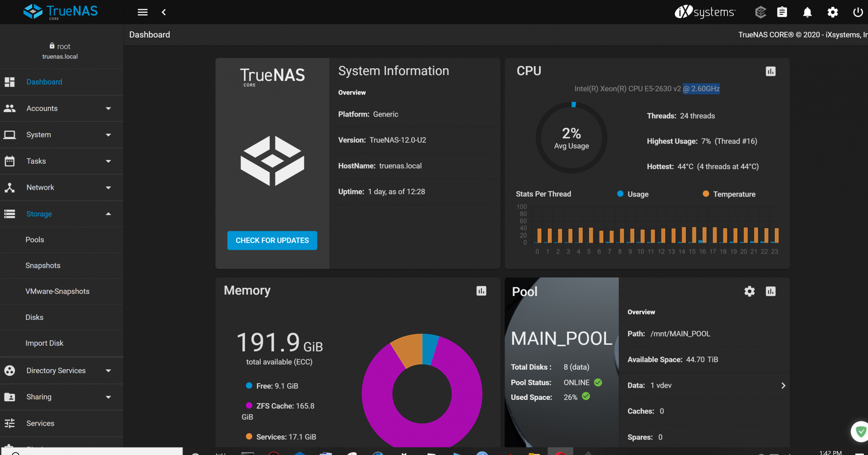The image size is (868, 455).
Task: Click Used Space green check mark
Action: click(586, 396)
